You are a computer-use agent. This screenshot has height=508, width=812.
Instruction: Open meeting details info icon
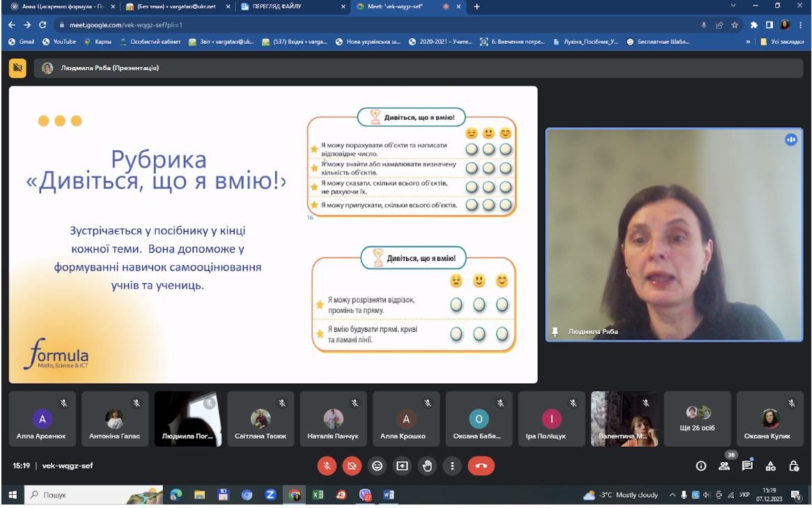point(701,466)
